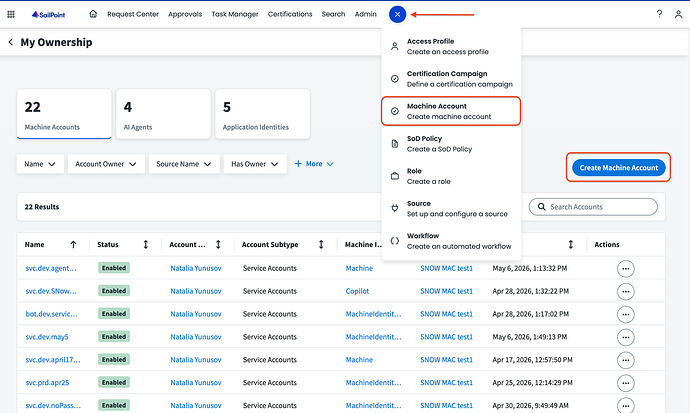Viewport: 690px width, 413px height.
Task: Sort the Account Subtype column
Action: pos(321,245)
